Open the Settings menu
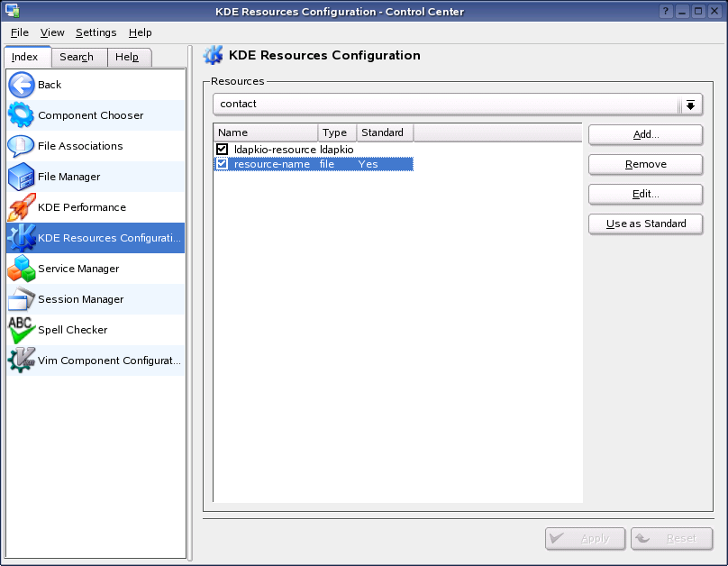This screenshot has width=728, height=566. click(x=96, y=32)
